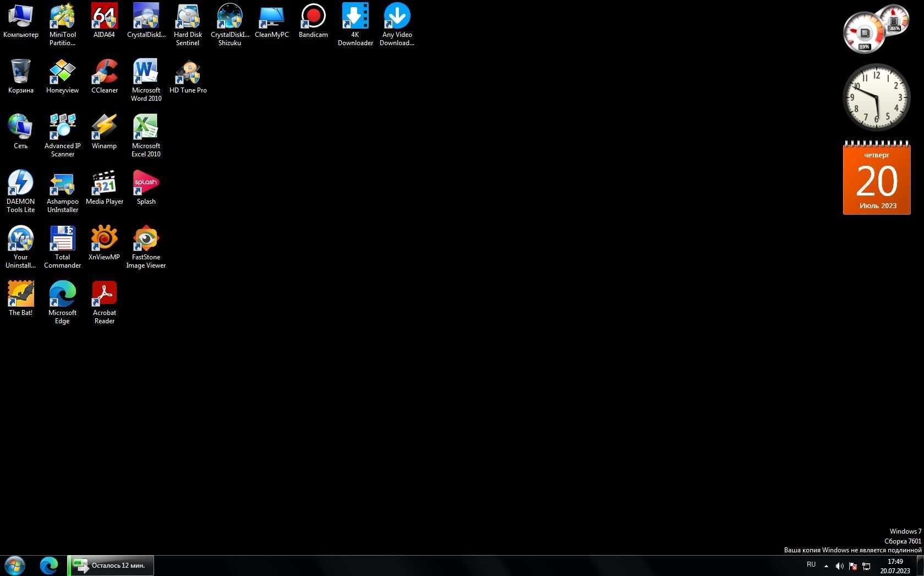Select Microsoft Edge desktop shortcut
This screenshot has width=924, height=576.
62,303
